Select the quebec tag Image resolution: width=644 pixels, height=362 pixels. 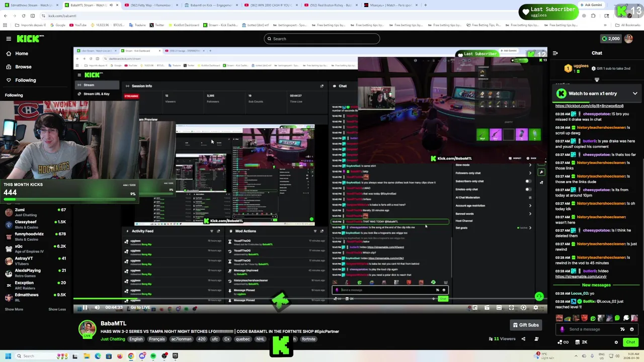[x=243, y=339]
